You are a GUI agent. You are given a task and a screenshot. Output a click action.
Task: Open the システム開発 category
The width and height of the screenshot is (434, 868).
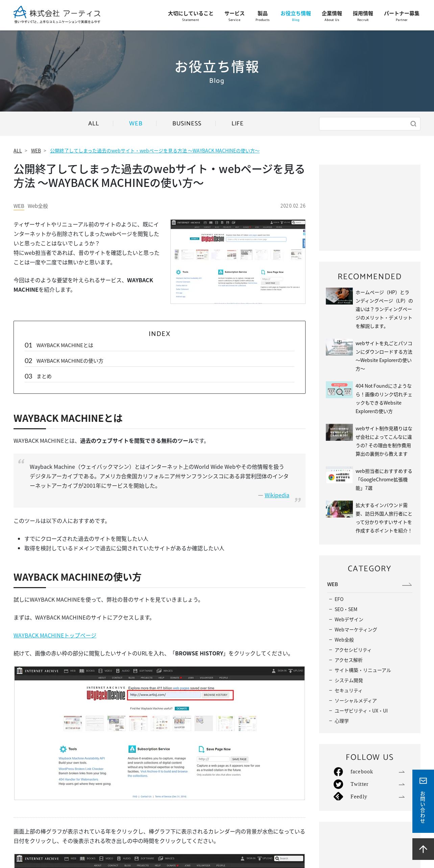click(349, 680)
